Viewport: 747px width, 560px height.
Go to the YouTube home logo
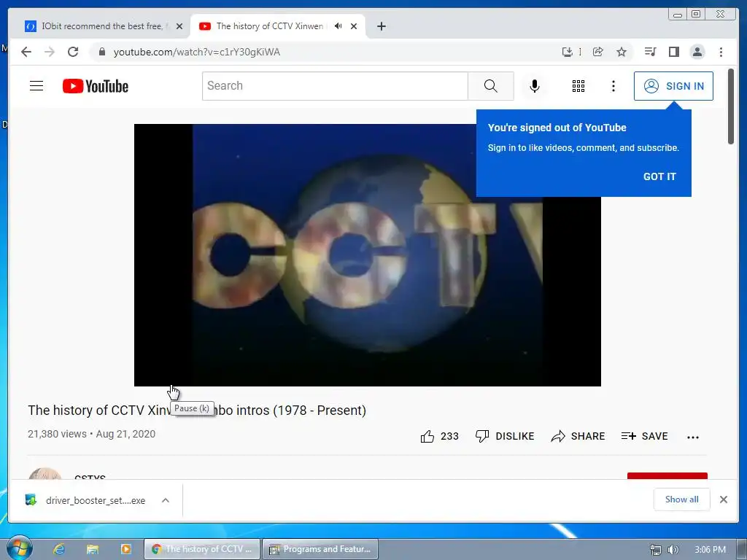coord(96,86)
